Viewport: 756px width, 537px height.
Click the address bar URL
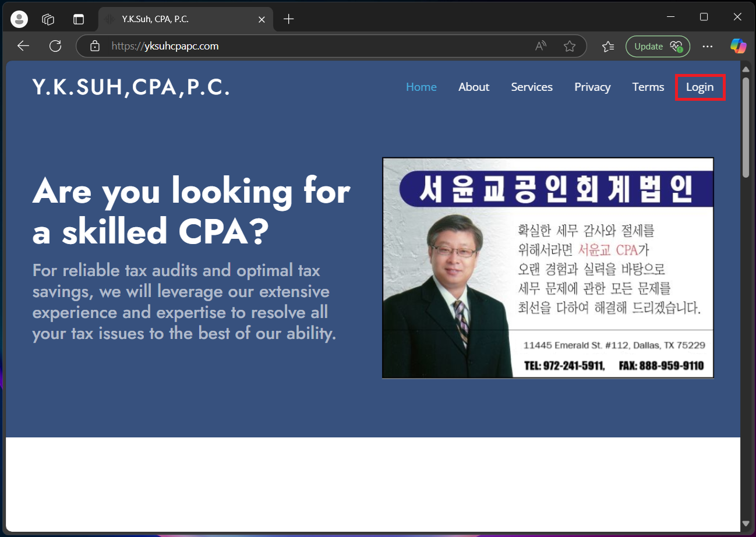pyautogui.click(x=165, y=46)
